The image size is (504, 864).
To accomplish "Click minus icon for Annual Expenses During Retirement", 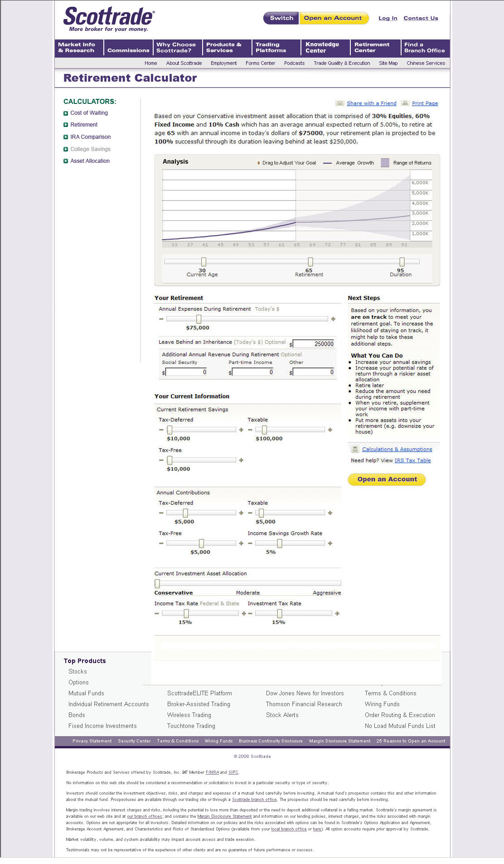I will [161, 319].
